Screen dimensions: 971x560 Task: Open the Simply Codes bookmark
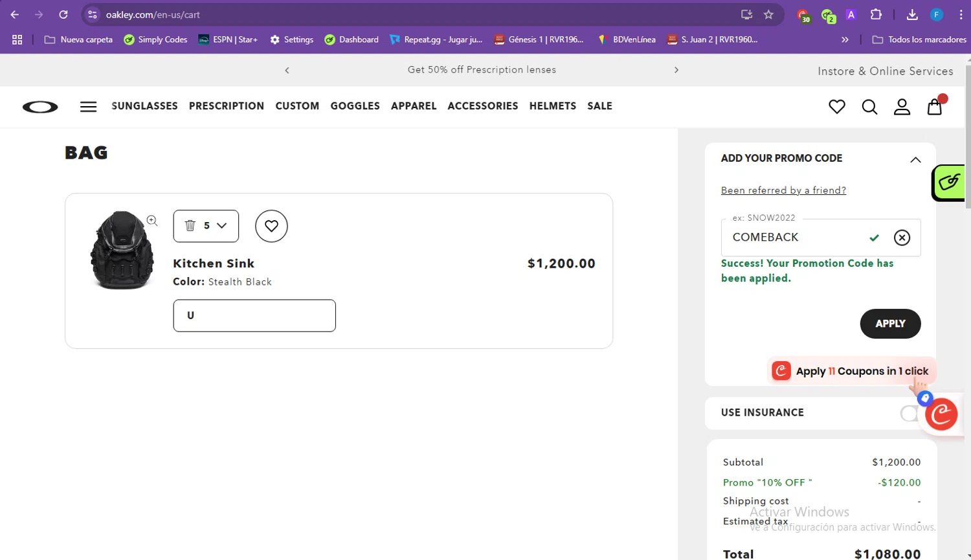[155, 39]
